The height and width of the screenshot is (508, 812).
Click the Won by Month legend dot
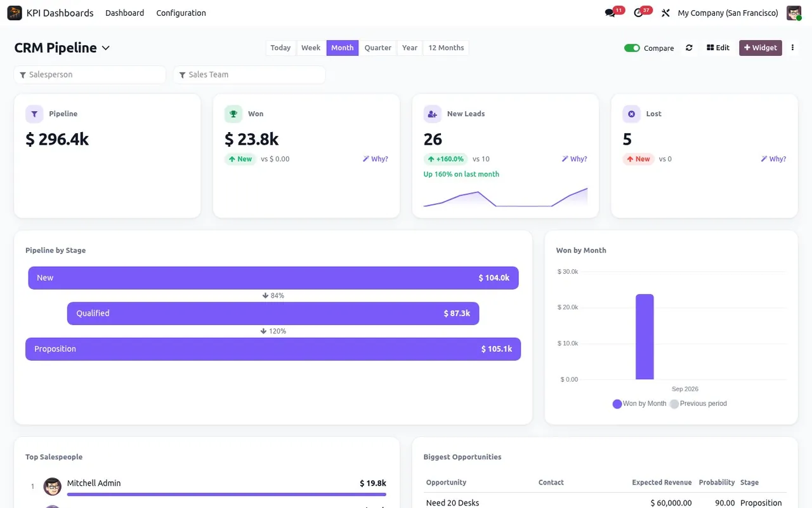[x=617, y=404]
